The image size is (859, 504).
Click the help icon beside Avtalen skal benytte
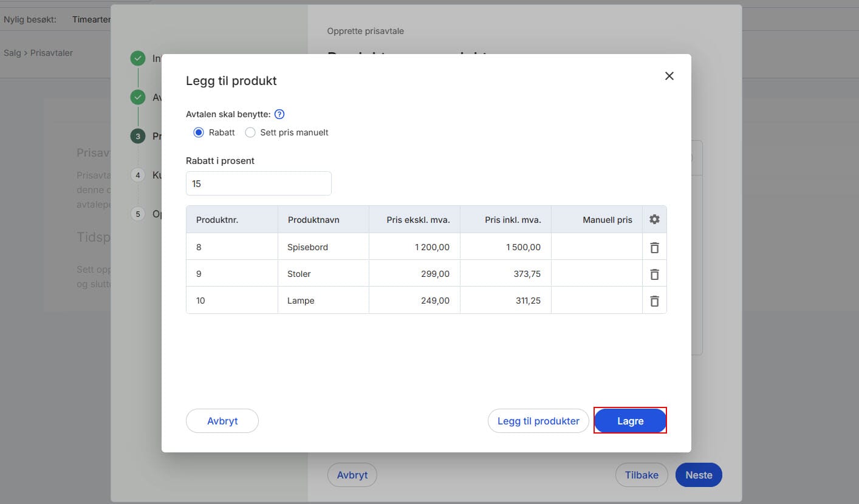[x=279, y=114]
